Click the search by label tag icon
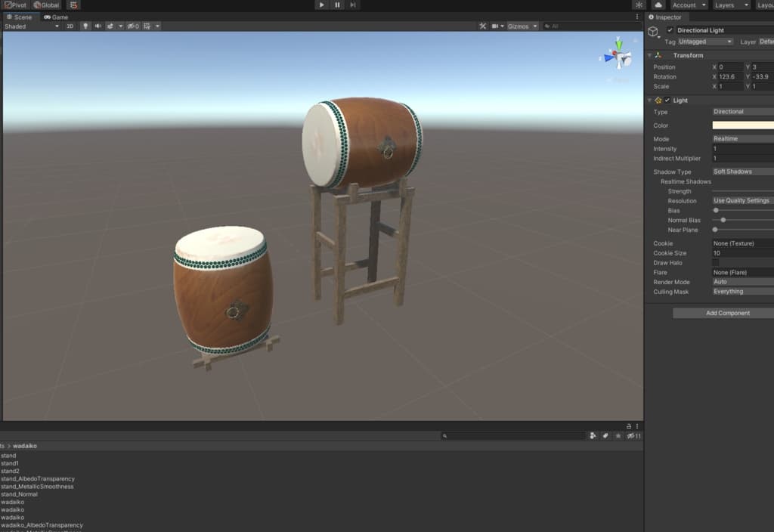Image resolution: width=774 pixels, height=532 pixels. coord(605,436)
